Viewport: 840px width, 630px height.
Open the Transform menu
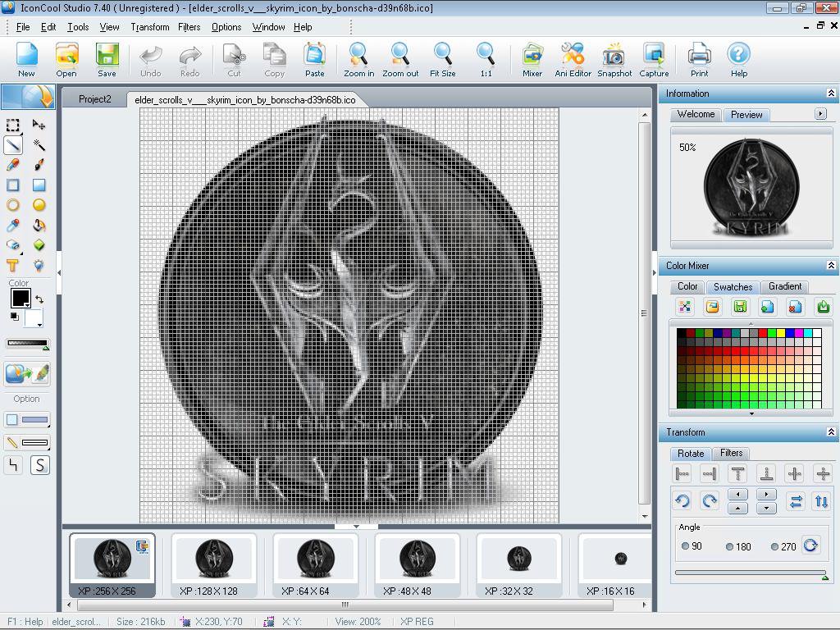click(x=149, y=26)
